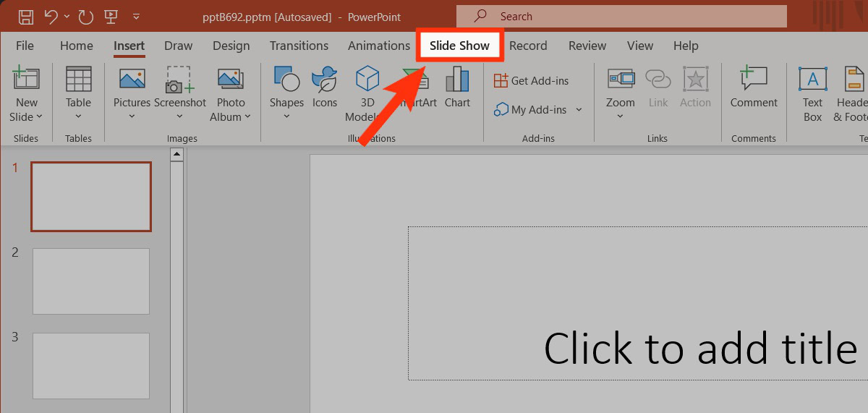This screenshot has height=413, width=868.
Task: Click the New Slide icon
Action: pyautogui.click(x=27, y=78)
